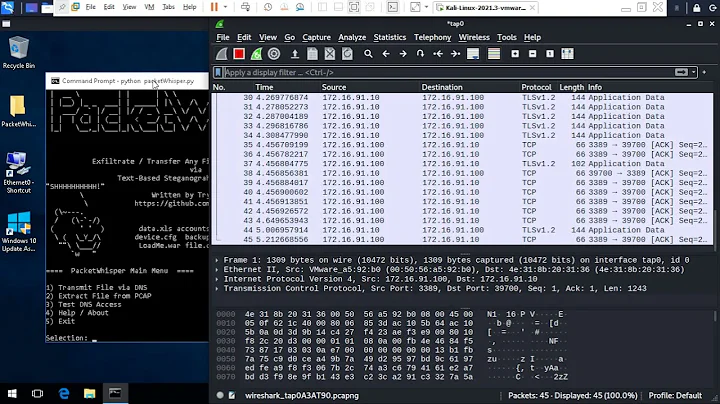720x404 pixels.
Task: Sort packets by the Source column header
Action: pos(334,87)
